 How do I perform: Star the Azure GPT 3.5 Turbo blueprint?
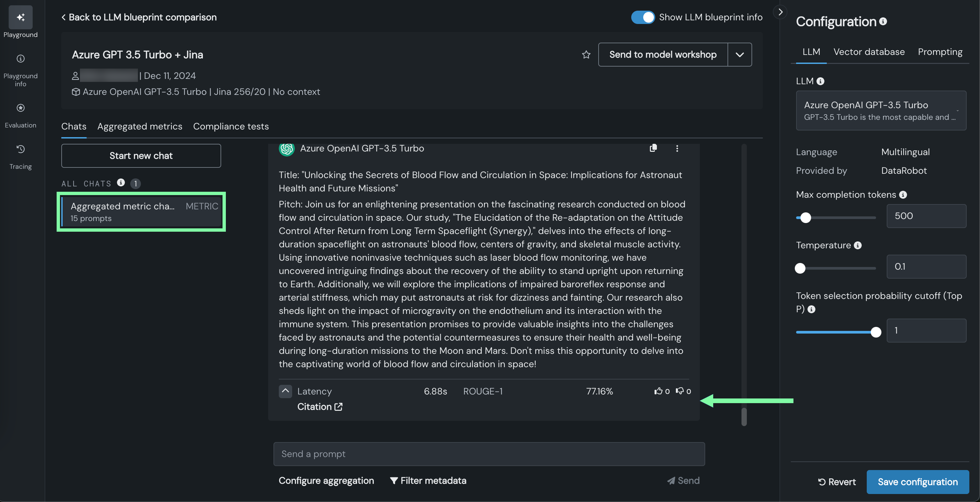click(586, 55)
